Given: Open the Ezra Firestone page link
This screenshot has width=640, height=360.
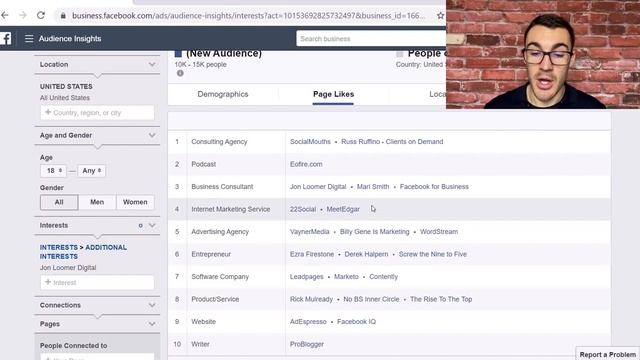Looking at the screenshot, I should [312, 254].
